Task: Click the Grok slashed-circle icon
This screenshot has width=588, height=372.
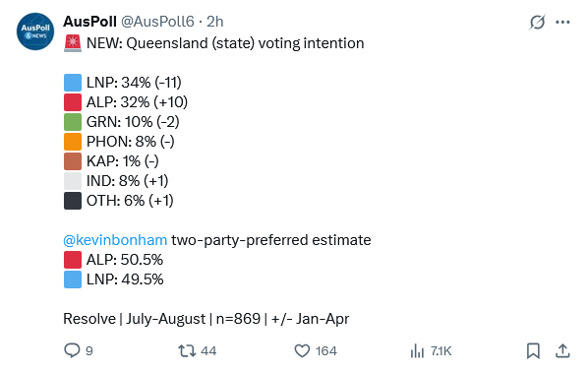Action: point(537,23)
